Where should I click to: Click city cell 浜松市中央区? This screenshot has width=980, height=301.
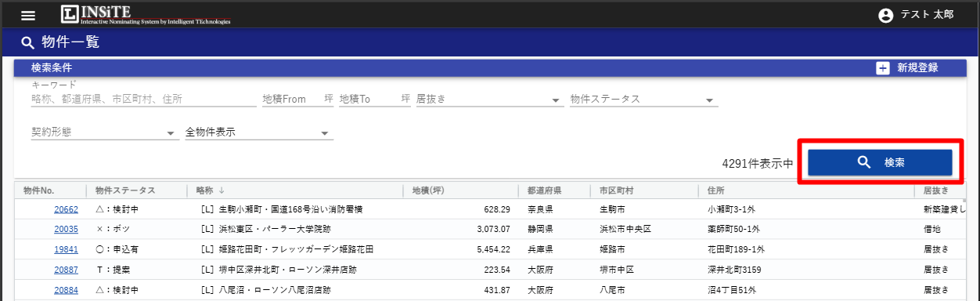[x=625, y=230]
